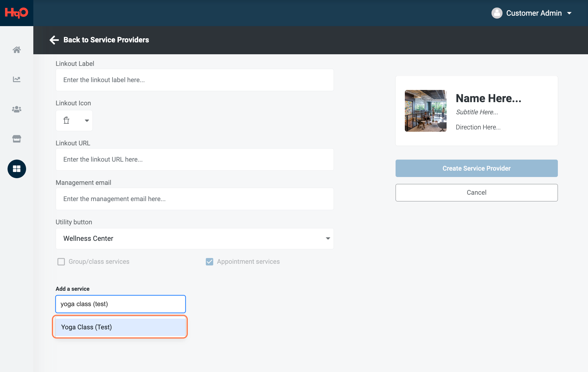The height and width of the screenshot is (372, 588).
Task: Uncheck the Appointment services checkbox
Action: 210,262
